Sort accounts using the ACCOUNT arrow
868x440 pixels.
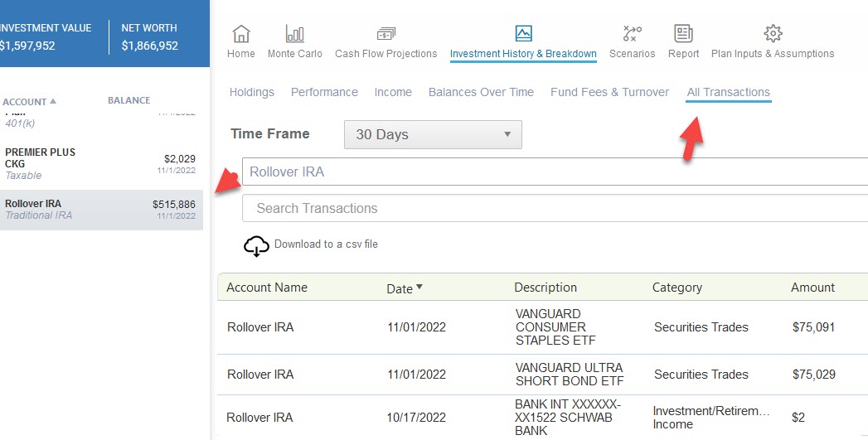point(53,101)
